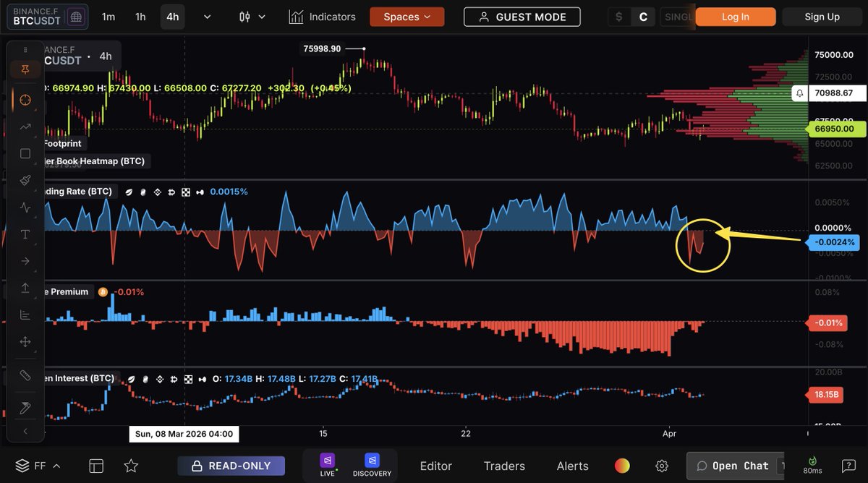Screen dimensions: 868x483
Task: Click the orange-red theme color circle
Action: (x=622, y=466)
